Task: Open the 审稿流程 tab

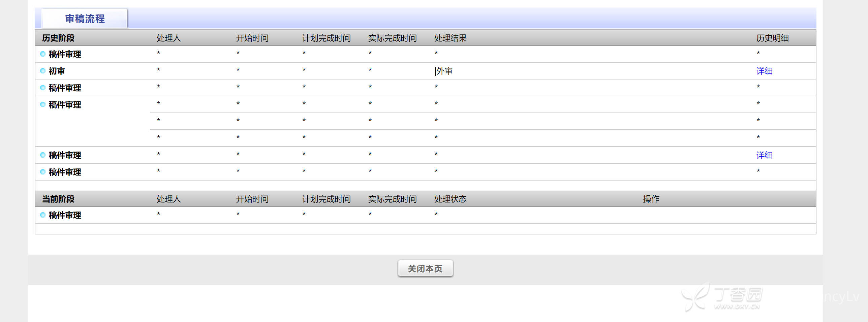Action: [85, 19]
